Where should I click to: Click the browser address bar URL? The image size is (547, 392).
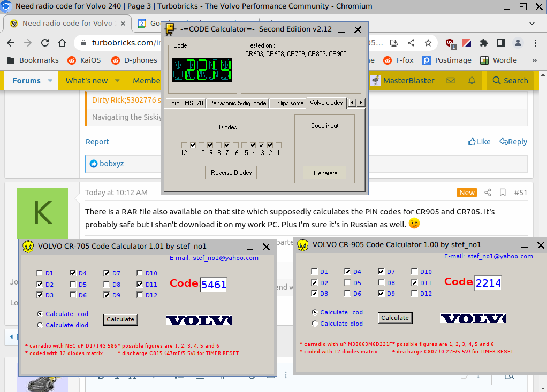click(126, 43)
